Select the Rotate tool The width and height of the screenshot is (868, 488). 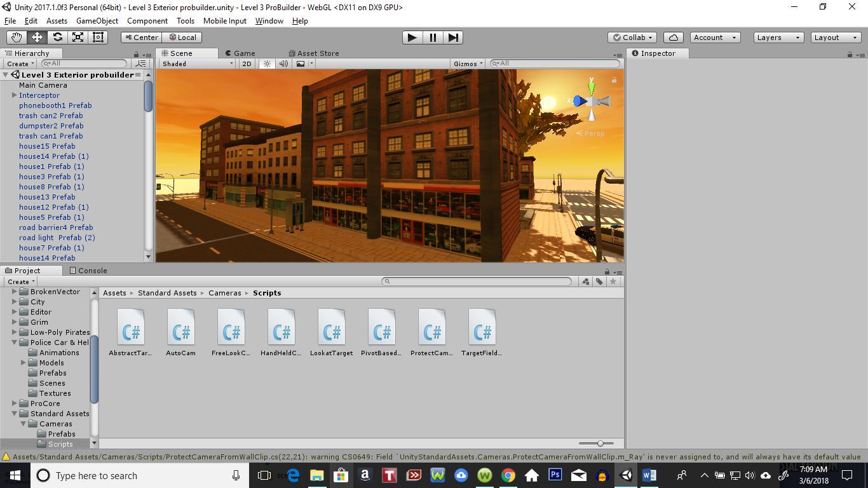[57, 37]
